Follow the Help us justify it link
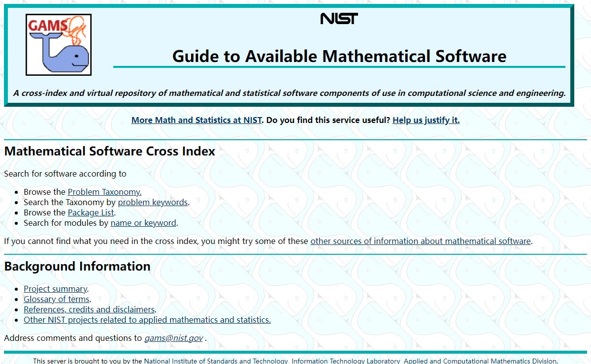The image size is (591, 364). [426, 120]
